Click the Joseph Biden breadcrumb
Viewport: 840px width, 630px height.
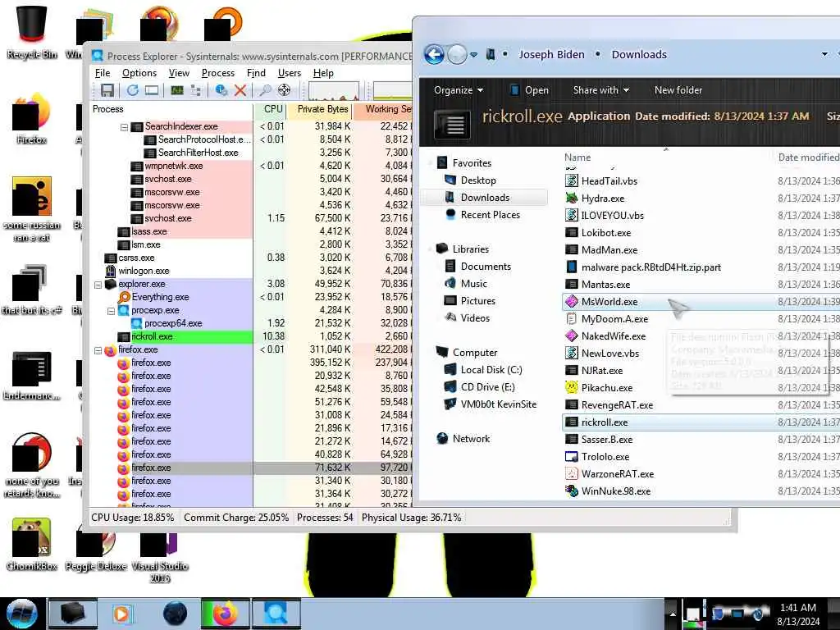pos(551,55)
